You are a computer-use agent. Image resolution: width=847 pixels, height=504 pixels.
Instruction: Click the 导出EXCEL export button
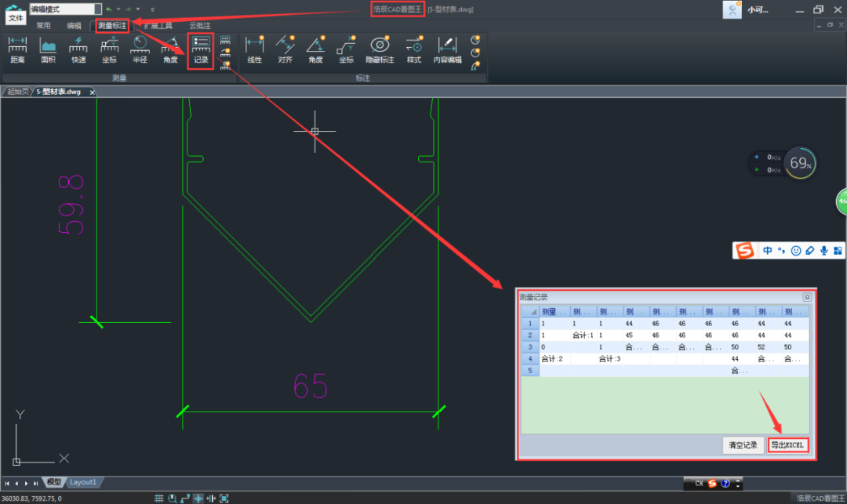coord(787,445)
